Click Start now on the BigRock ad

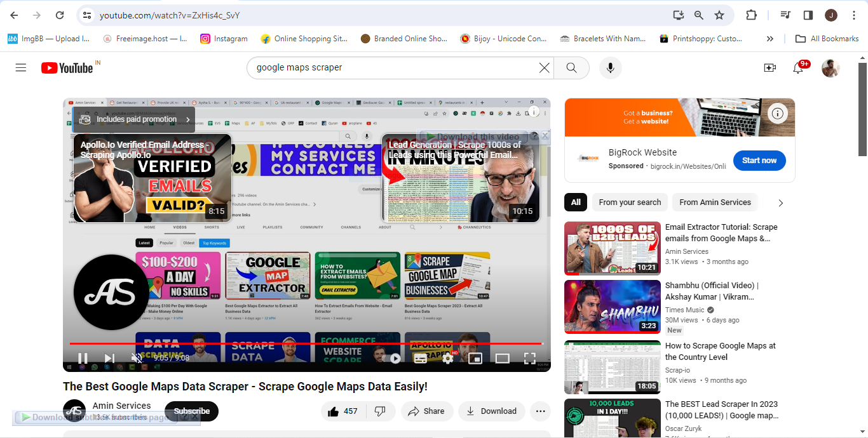coord(759,161)
